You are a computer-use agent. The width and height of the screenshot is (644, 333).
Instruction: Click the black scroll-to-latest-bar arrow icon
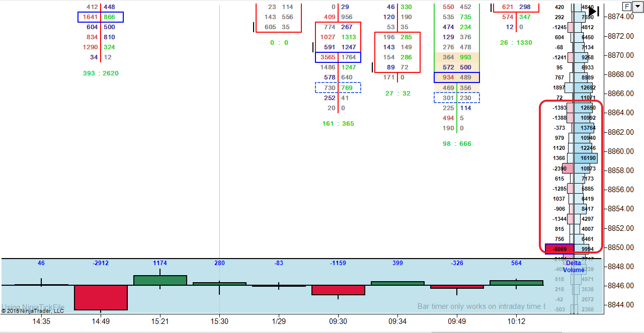click(594, 11)
